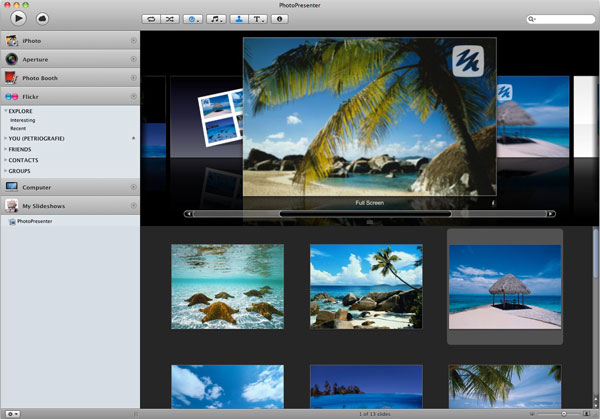Click the Play slideshow button
The image size is (600, 419).
tap(19, 18)
